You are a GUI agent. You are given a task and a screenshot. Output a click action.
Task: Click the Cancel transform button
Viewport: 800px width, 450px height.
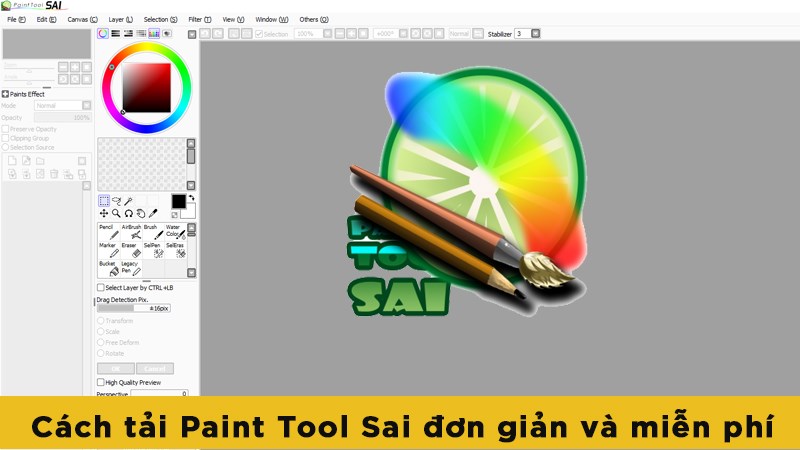tap(155, 368)
